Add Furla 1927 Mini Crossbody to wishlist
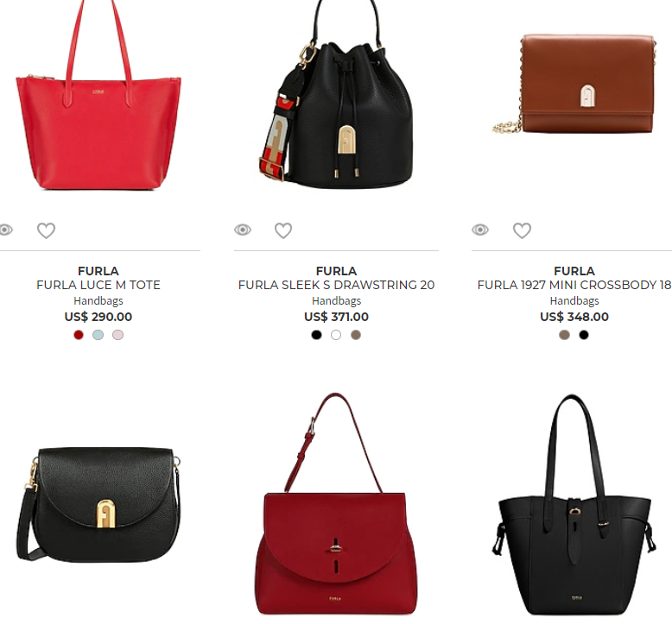 click(x=522, y=230)
